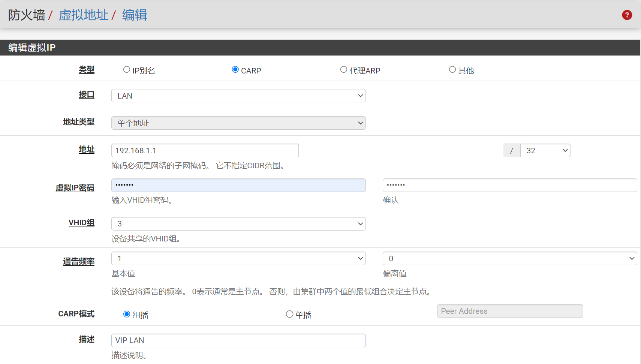Select the IP别名 type radio button
Viewport: 641px width, 364px height.
127,70
